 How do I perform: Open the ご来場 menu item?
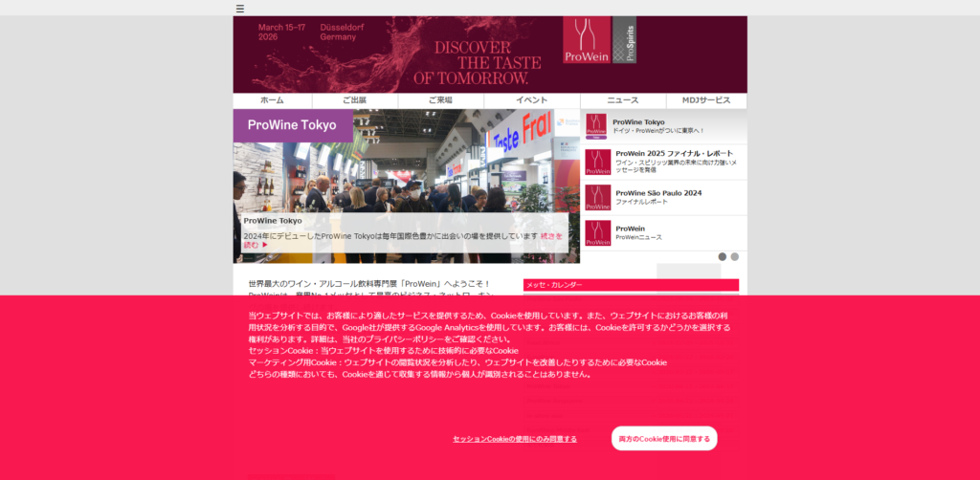440,100
